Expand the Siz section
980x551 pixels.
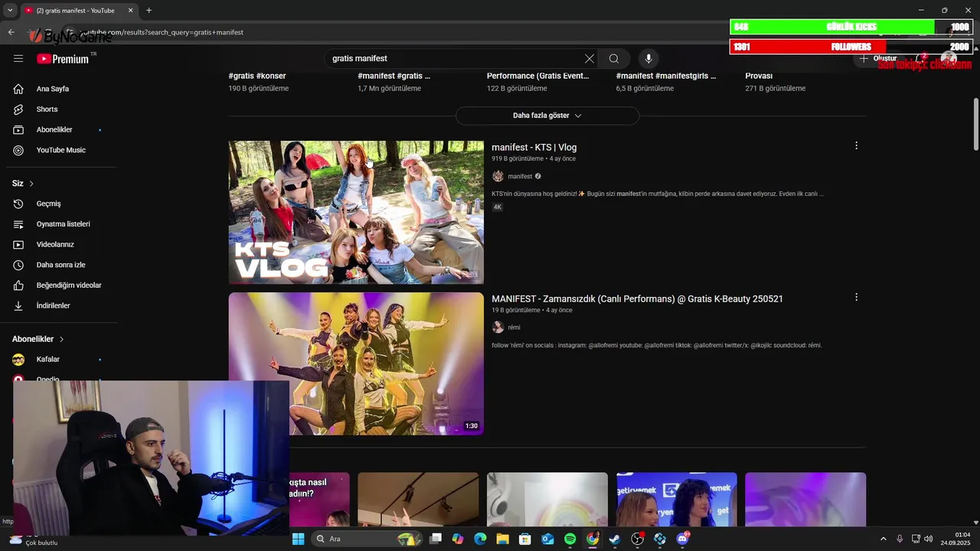click(23, 184)
